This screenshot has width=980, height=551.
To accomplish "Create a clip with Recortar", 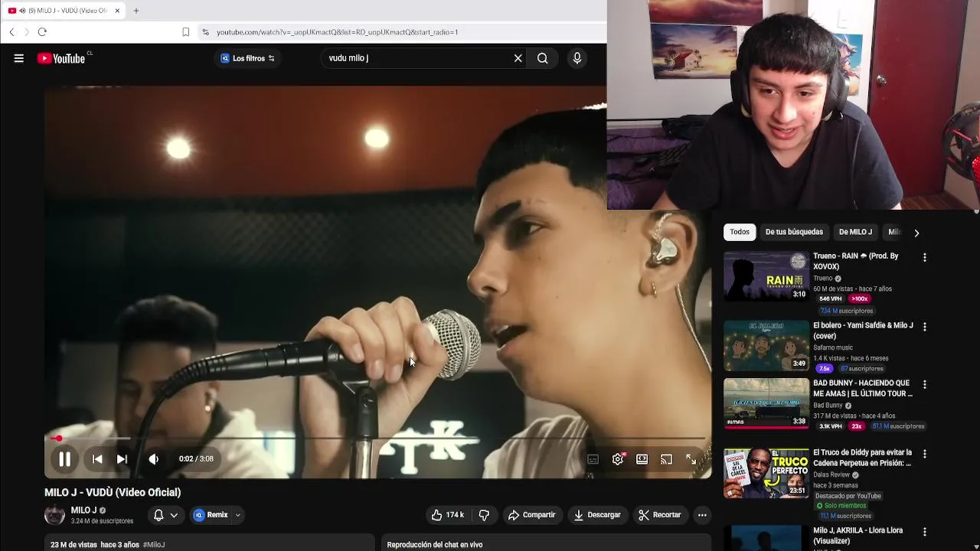I will (660, 515).
